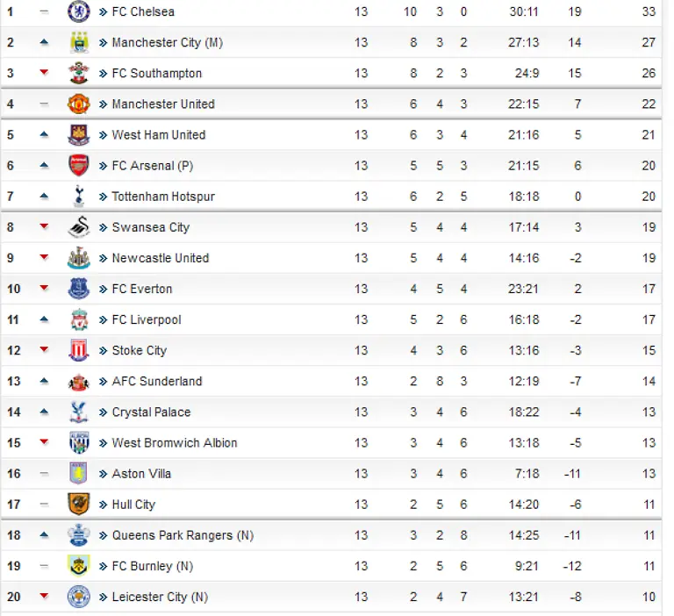Screen dimensions: 674x616
Task: Click the blue up arrow beside AFC Sunderland
Action: tap(44, 381)
